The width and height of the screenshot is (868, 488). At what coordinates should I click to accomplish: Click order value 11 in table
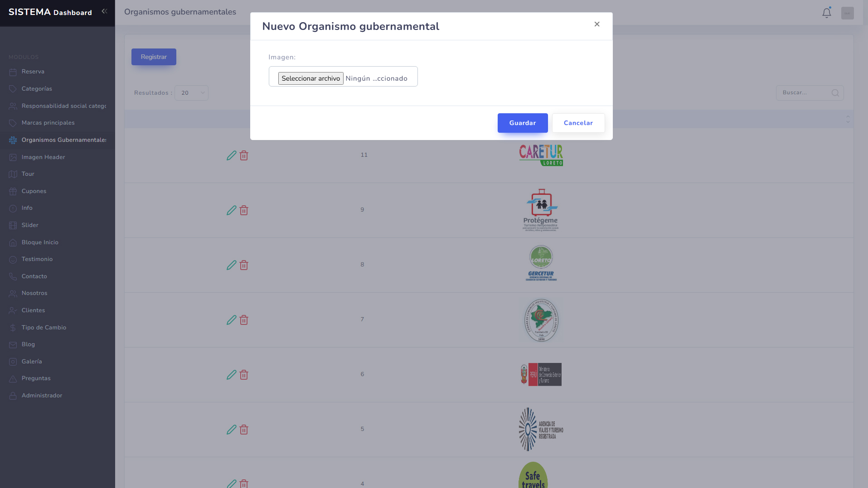364,155
